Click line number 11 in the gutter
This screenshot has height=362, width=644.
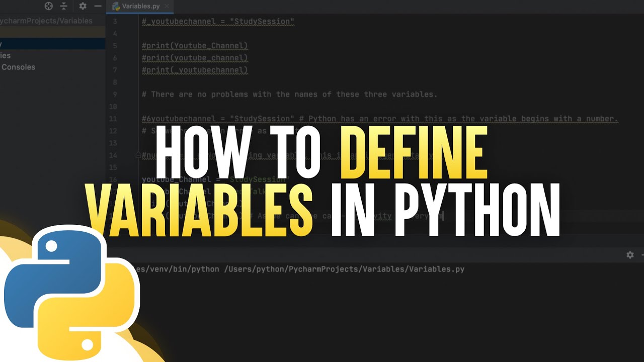pyautogui.click(x=113, y=119)
